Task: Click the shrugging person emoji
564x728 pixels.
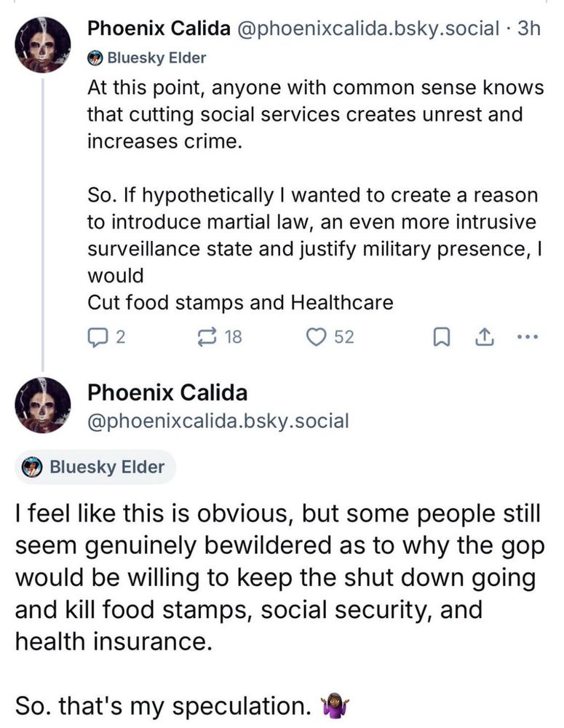Action: click(335, 706)
